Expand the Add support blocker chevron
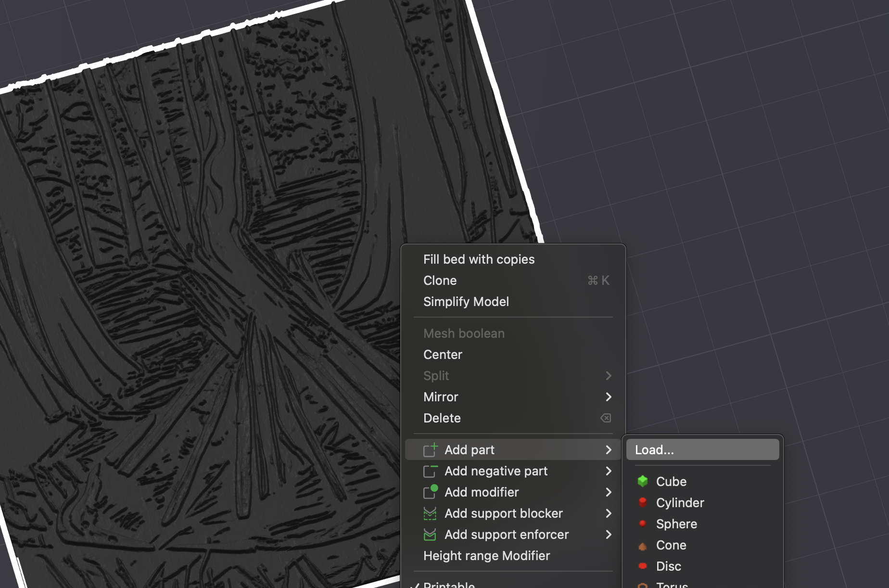 (609, 513)
